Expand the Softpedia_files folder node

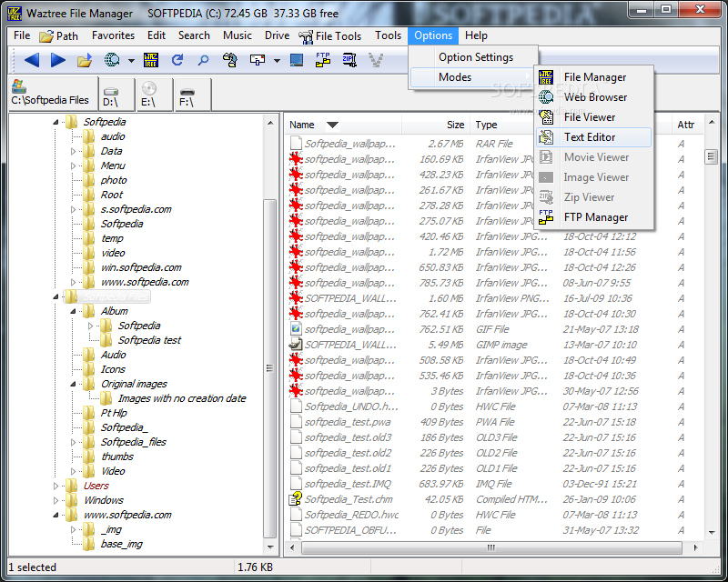(73, 442)
